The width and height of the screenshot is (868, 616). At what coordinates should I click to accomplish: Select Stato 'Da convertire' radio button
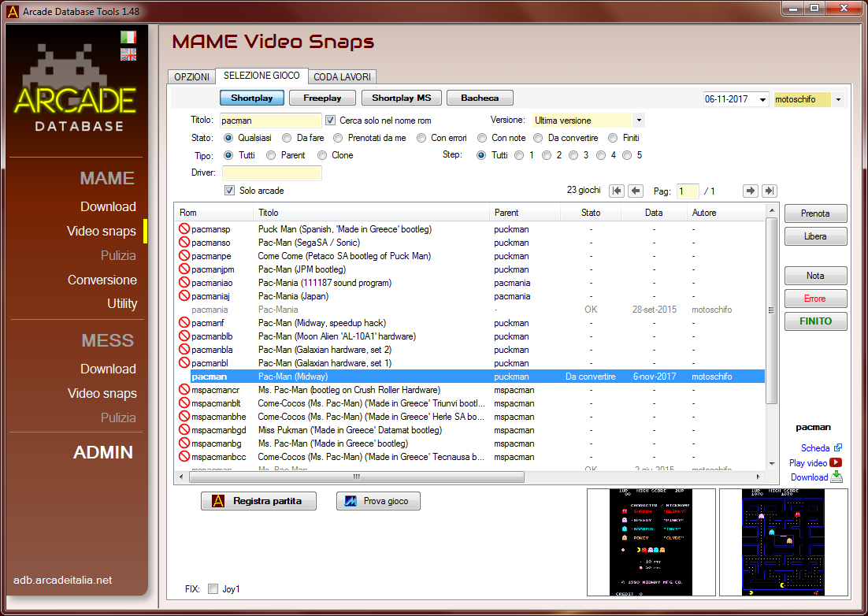click(x=538, y=138)
